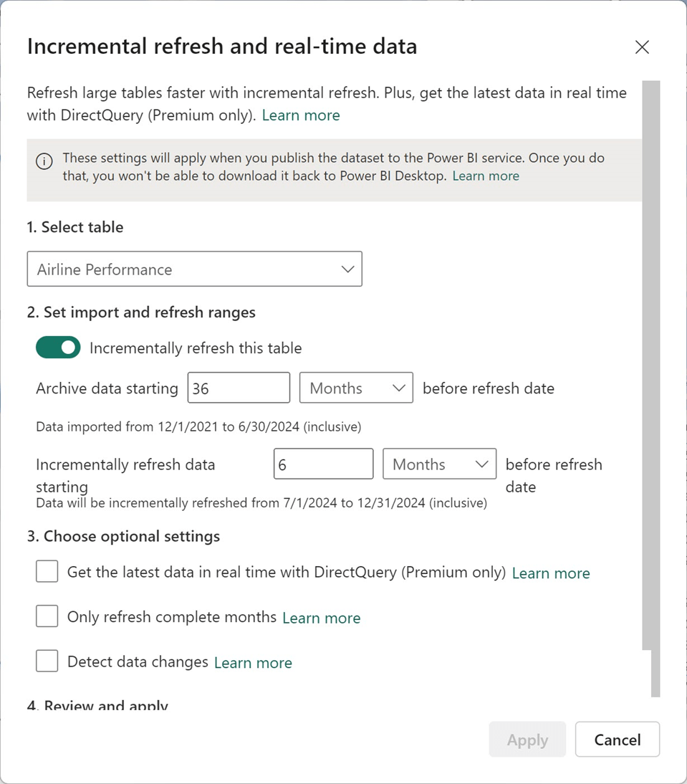Click the Apply button
The image size is (687, 784).
528,739
